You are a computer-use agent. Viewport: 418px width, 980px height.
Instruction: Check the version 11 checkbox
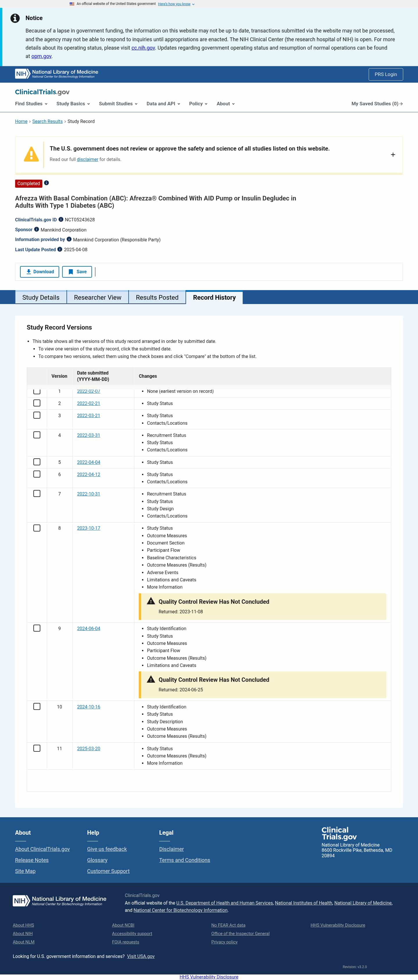[x=37, y=748]
